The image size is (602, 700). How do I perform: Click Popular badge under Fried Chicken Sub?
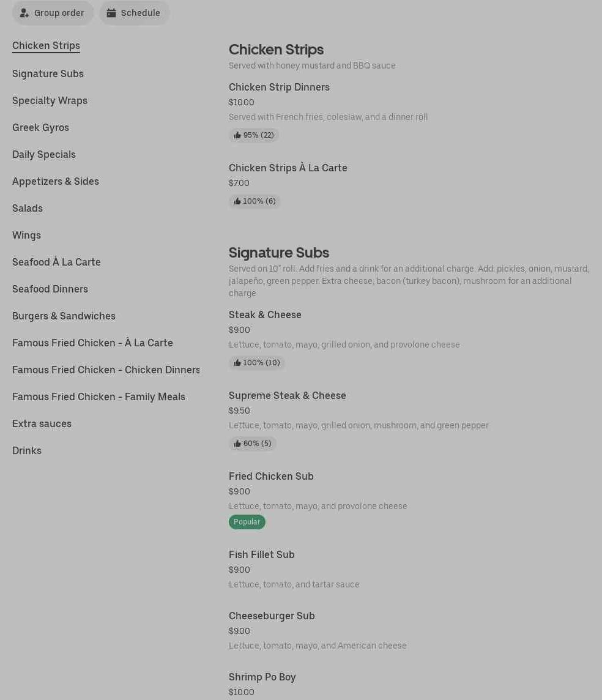[x=247, y=522]
